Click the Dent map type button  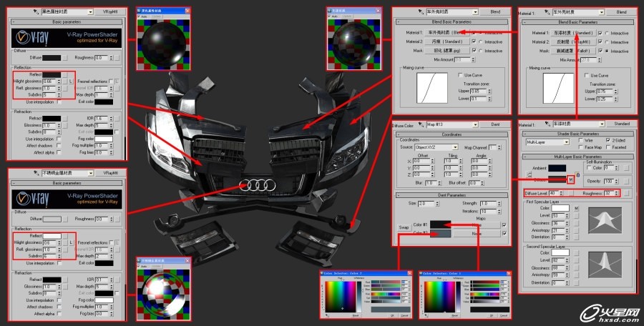point(495,124)
